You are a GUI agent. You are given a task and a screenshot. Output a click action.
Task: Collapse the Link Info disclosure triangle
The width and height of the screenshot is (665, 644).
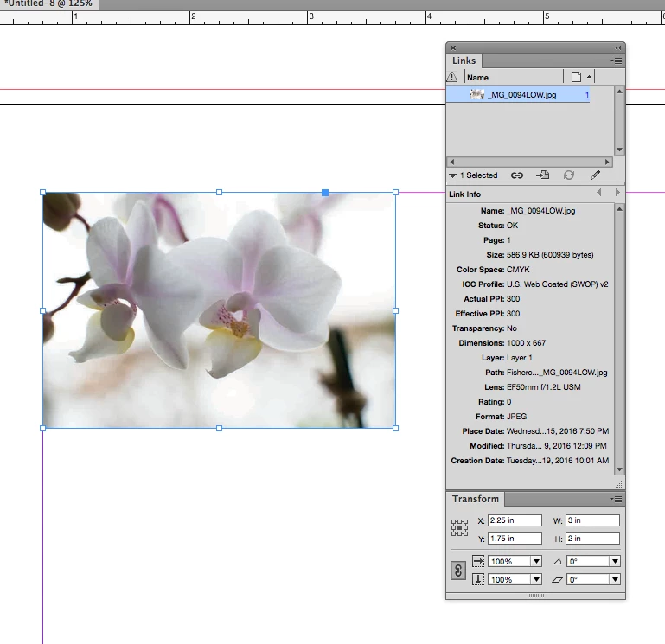point(452,175)
